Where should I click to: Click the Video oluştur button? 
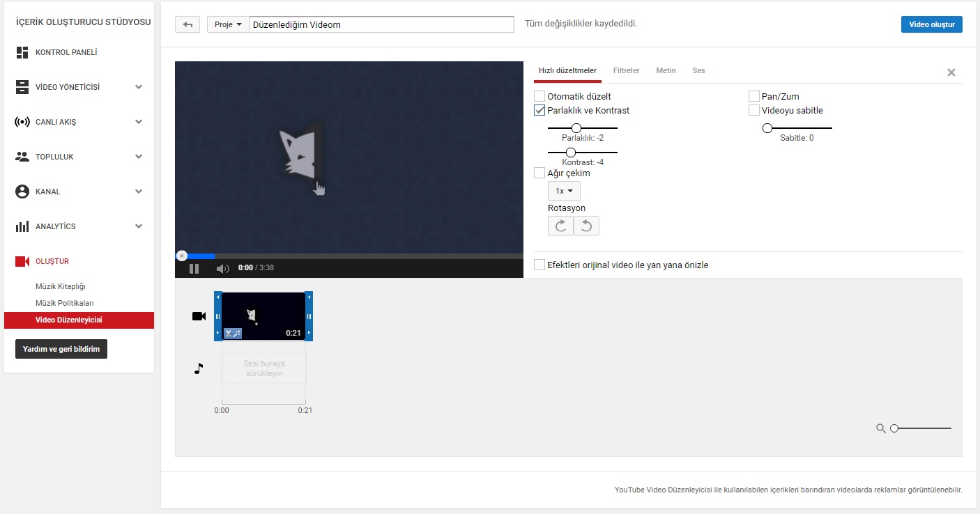[931, 24]
